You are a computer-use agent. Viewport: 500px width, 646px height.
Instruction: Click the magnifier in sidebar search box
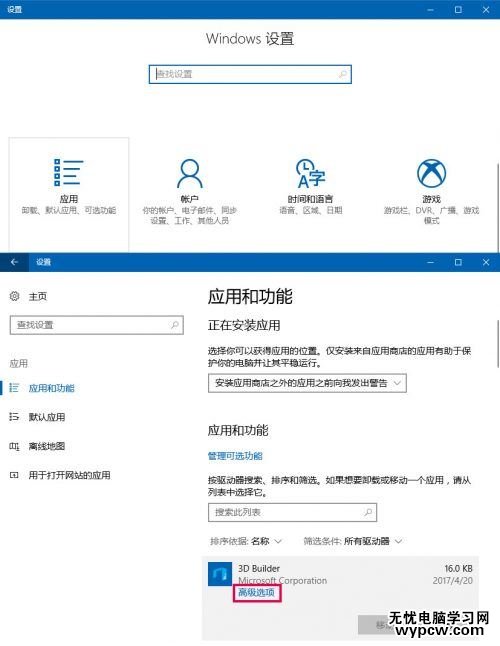[x=175, y=325]
